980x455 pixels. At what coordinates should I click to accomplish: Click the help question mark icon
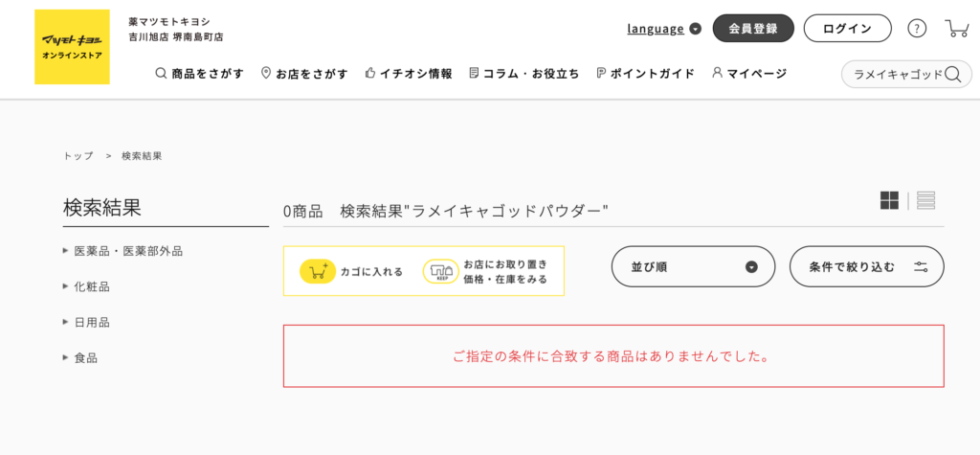click(x=917, y=28)
